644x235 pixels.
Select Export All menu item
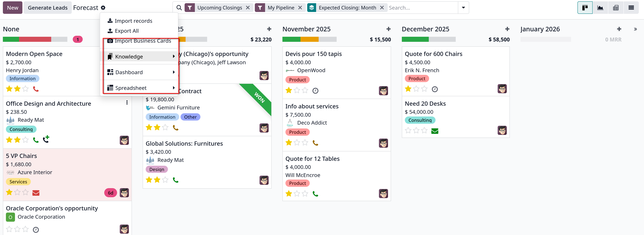[x=139, y=31]
